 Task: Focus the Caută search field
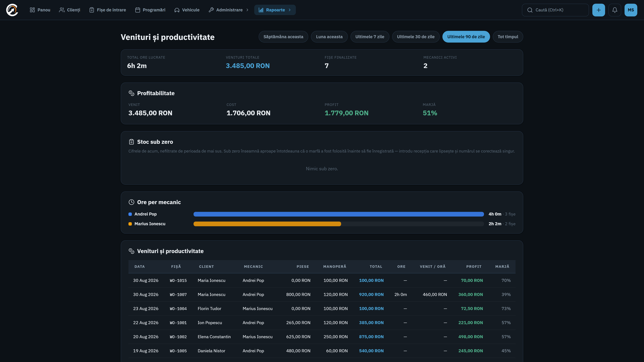(555, 10)
